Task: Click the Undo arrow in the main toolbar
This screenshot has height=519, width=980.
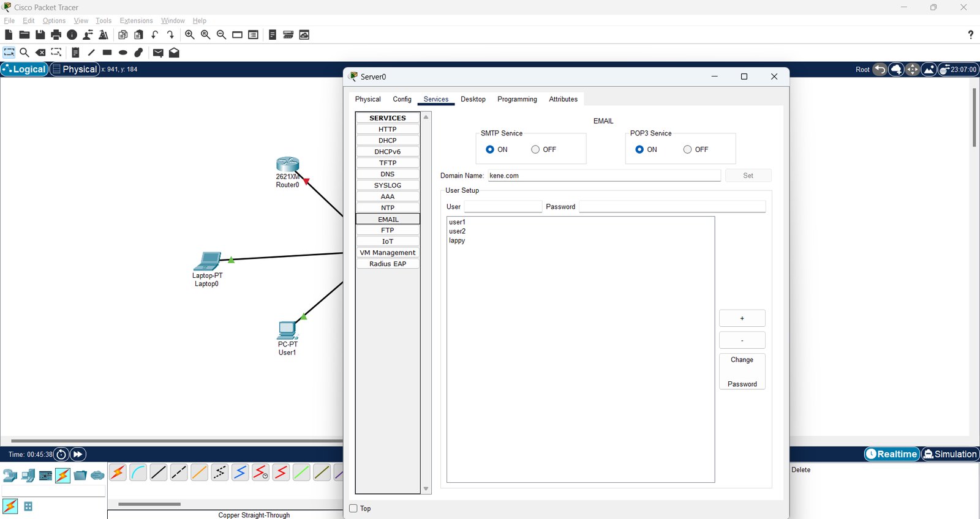Action: [x=155, y=35]
